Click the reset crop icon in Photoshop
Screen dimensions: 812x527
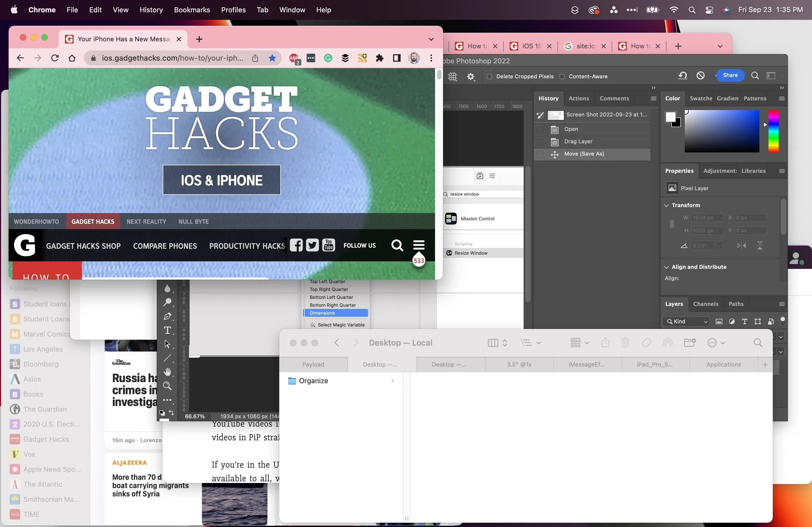point(682,75)
